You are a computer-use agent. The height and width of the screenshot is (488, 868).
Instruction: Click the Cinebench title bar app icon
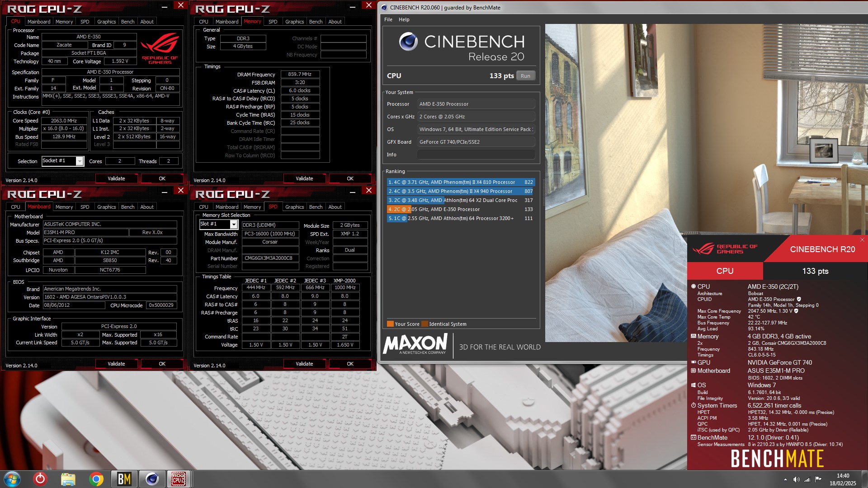[x=384, y=8]
